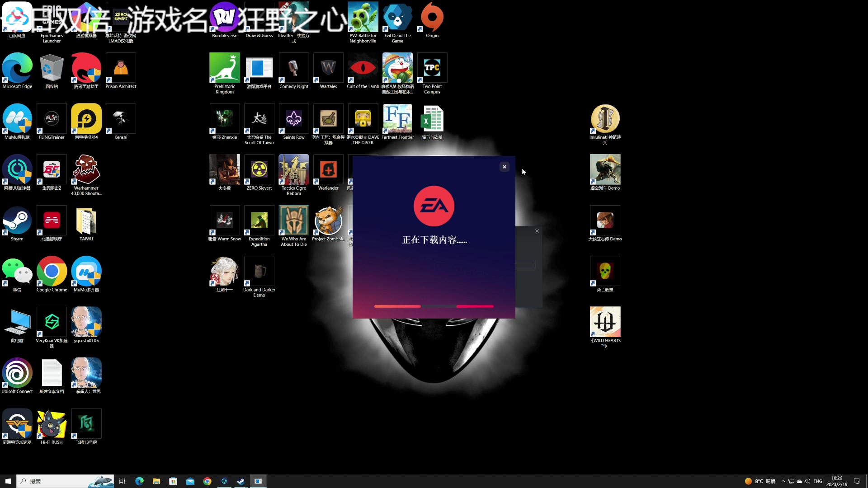Select the 暖雪 Warm Snow icon
This screenshot has height=488, width=868.
coord(225,224)
